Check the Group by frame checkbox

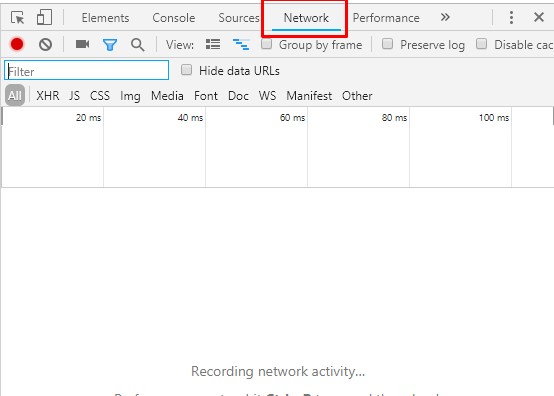pos(266,44)
